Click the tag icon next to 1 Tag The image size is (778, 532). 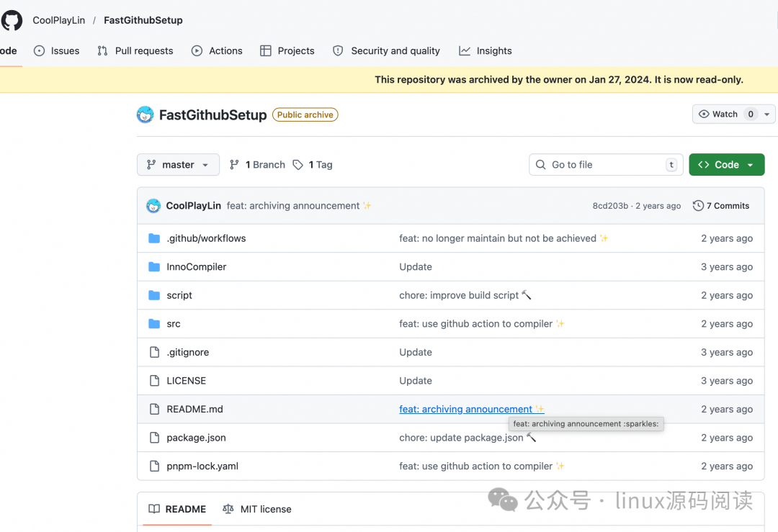pyautogui.click(x=298, y=164)
